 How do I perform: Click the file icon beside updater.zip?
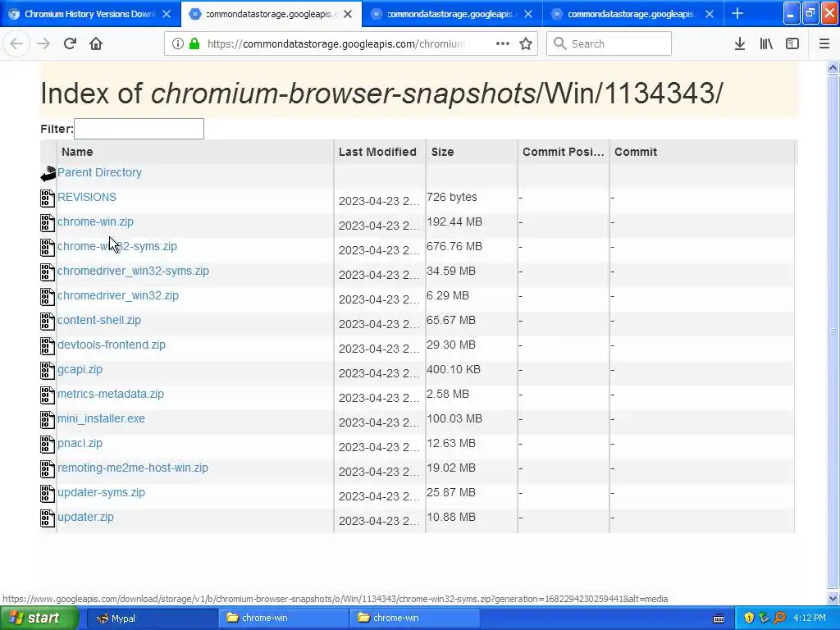click(48, 518)
